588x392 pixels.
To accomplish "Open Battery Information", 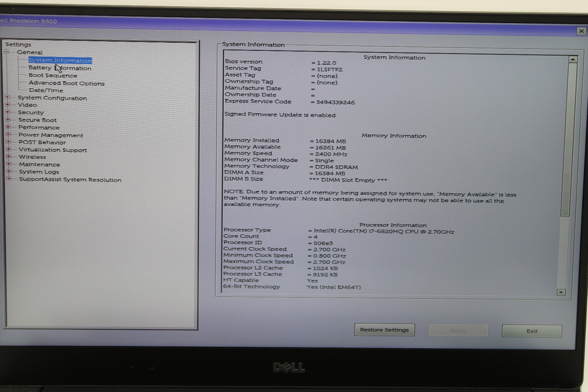I will click(60, 68).
